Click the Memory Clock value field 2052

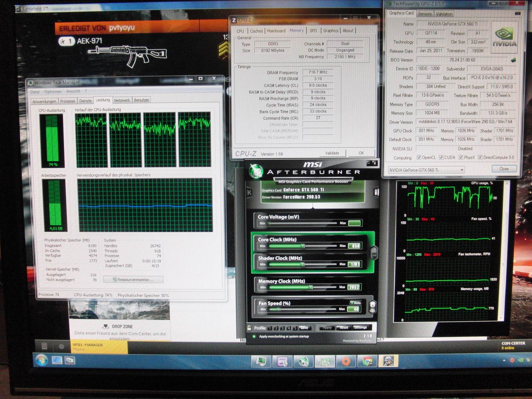(x=354, y=287)
